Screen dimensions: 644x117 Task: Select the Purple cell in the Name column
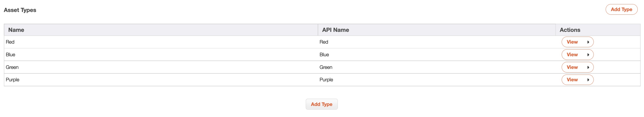coord(12,80)
